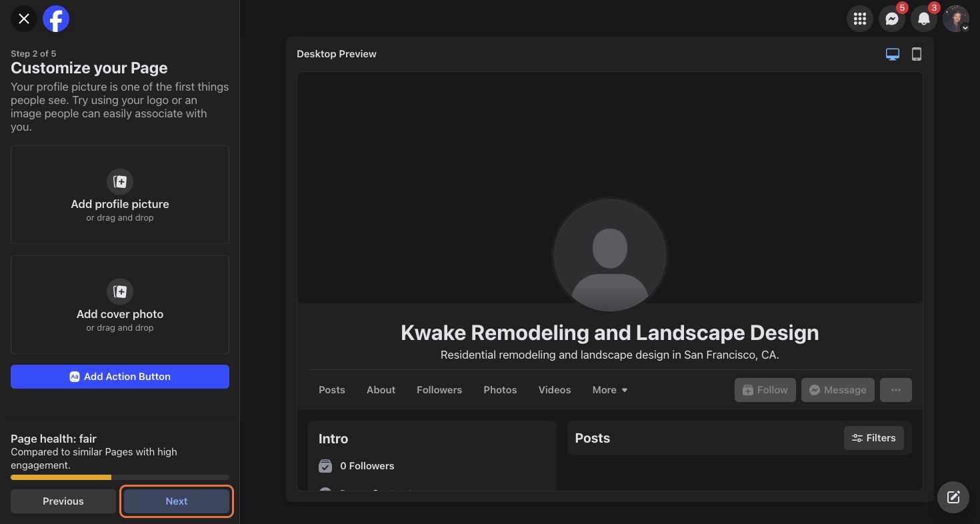
Task: Click the Add cover photo upload area
Action: 120,305
